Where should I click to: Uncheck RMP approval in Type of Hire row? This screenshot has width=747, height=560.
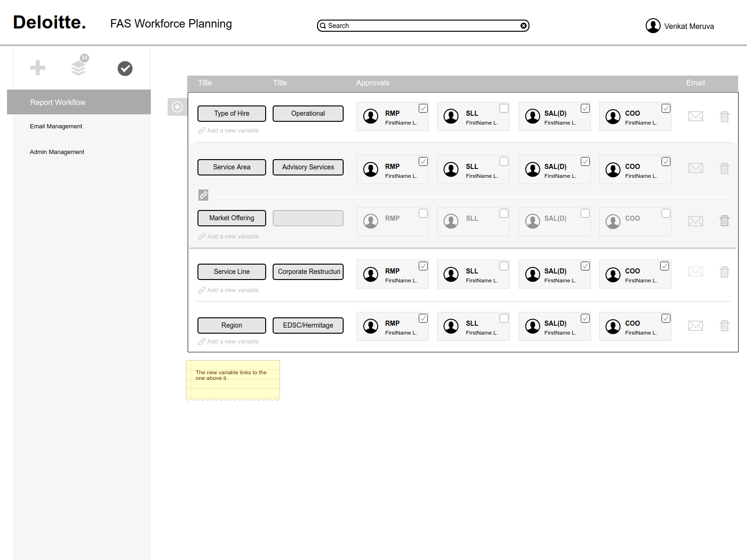pyautogui.click(x=423, y=108)
